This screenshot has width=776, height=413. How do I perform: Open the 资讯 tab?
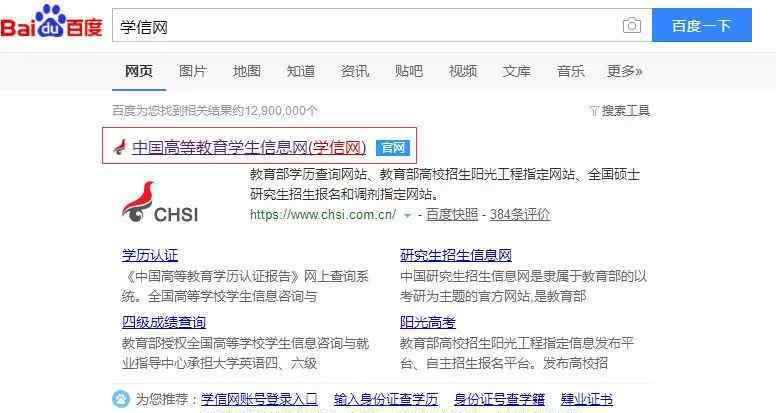coord(355,71)
